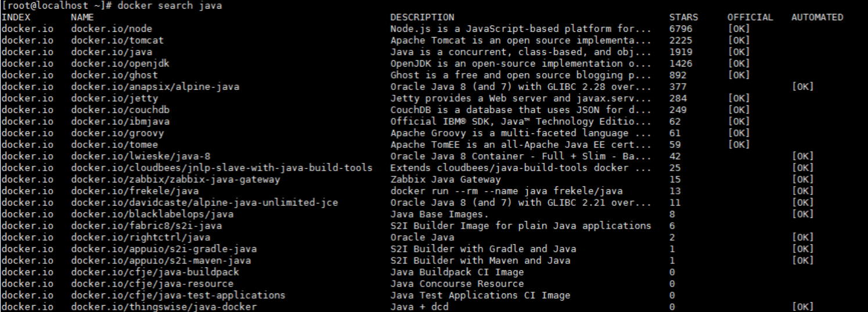Click the docker.io/tomee image name

point(114,144)
